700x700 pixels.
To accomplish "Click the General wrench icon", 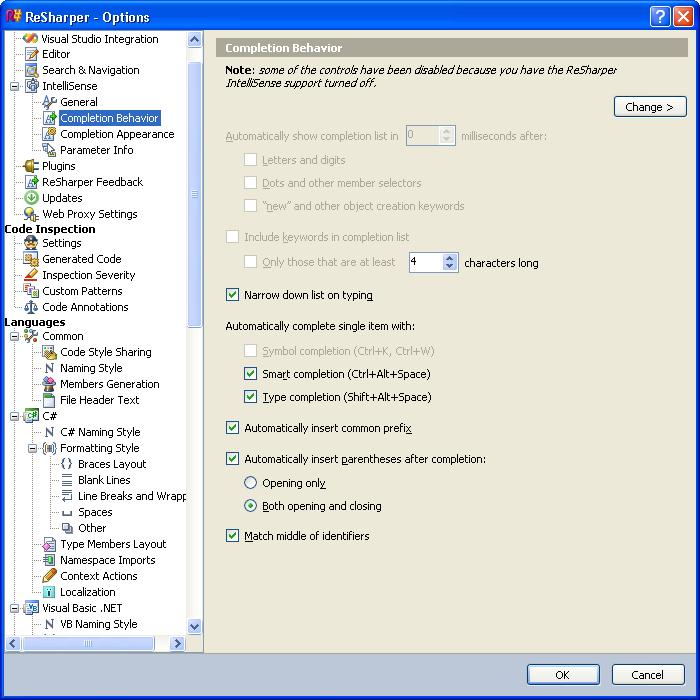I will [x=49, y=102].
